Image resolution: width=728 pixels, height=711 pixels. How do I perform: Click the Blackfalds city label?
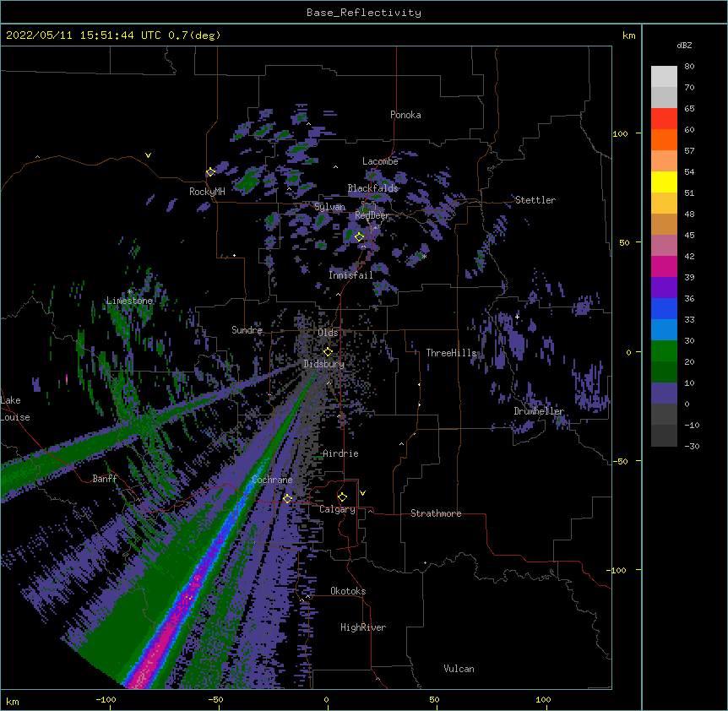(x=372, y=188)
